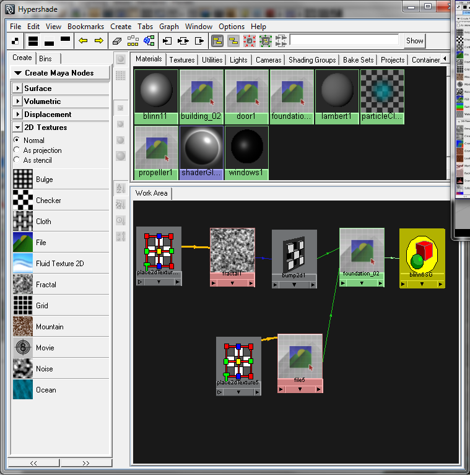Show input and output connections icon
The width and height of the screenshot is (470, 476).
[183, 41]
